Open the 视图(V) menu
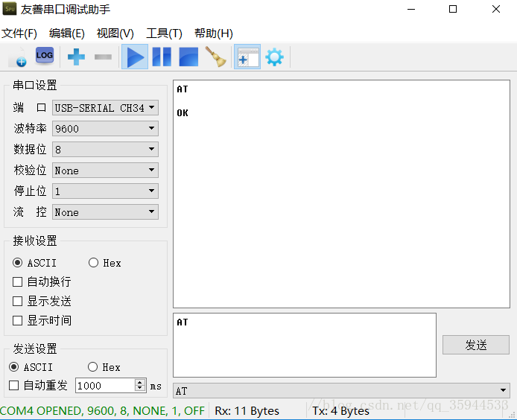517x420 pixels. 115,34
